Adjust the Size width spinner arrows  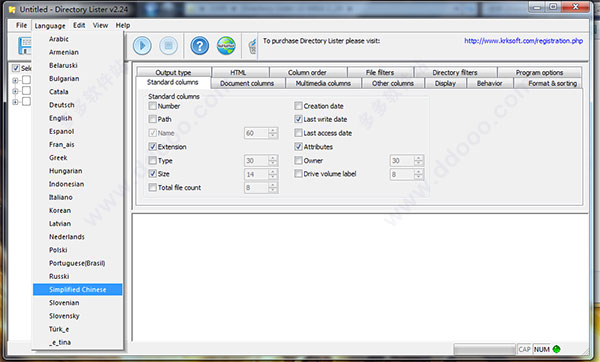pyautogui.click(x=273, y=174)
